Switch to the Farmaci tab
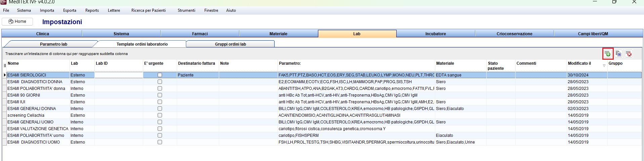 [x=200, y=34]
